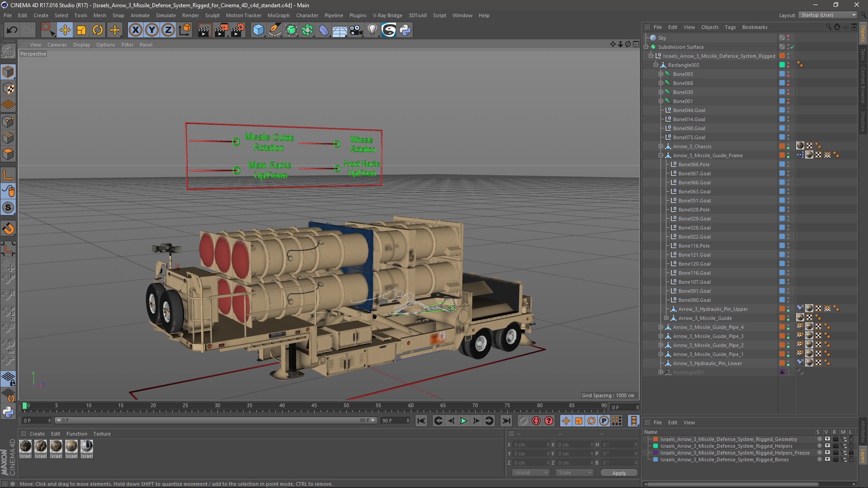868x488 pixels.
Task: Collapse Arrow_3_Missile_Guide_Frame node
Action: click(x=660, y=155)
